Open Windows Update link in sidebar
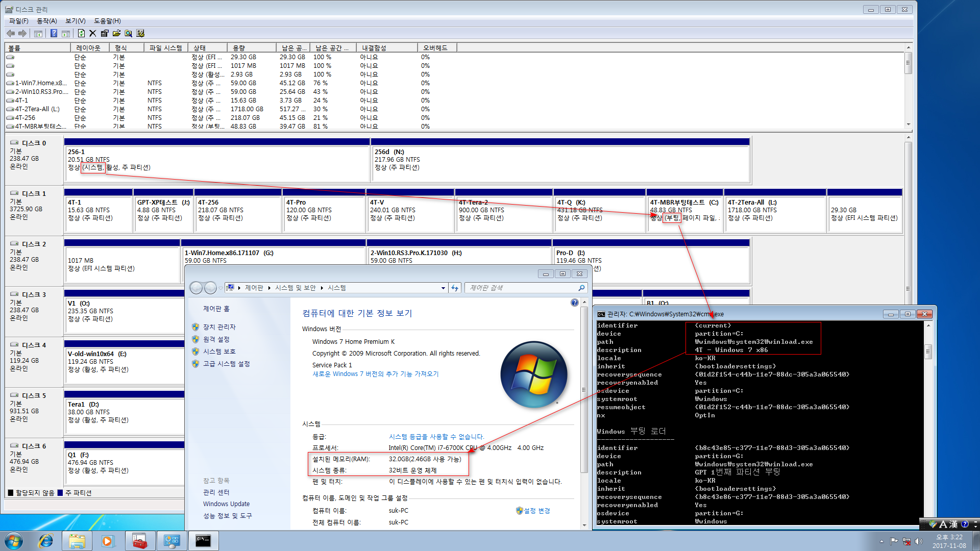980x551 pixels. coord(227,504)
